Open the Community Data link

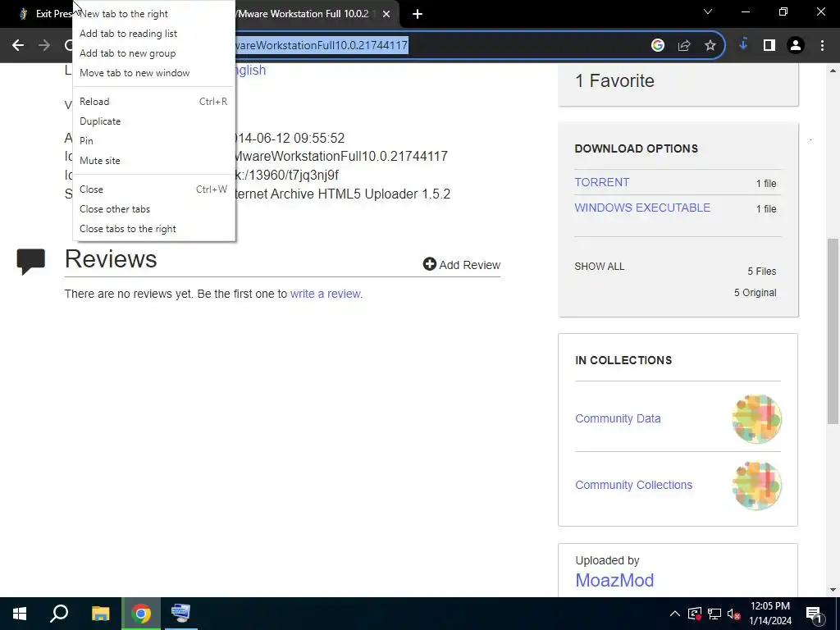[x=618, y=418]
